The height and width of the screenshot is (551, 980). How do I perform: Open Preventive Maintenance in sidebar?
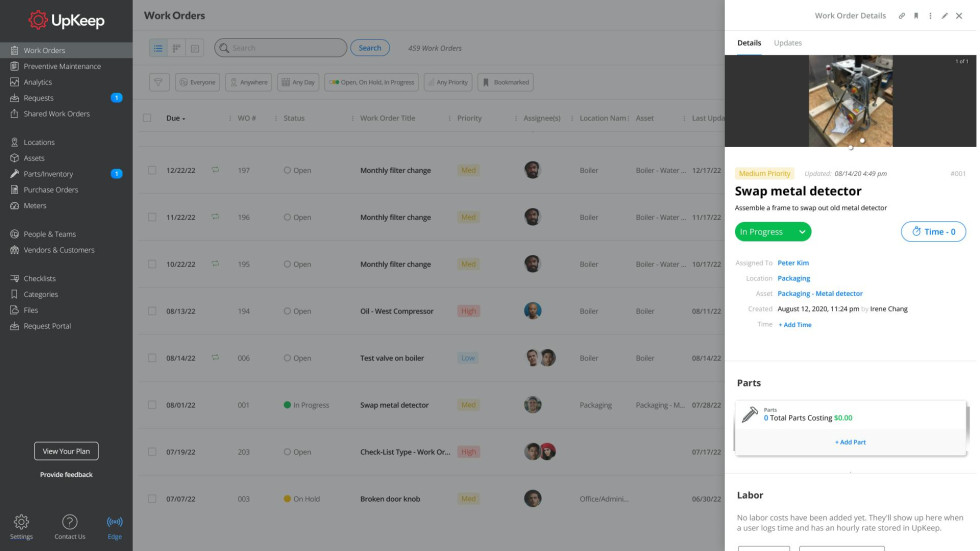[62, 66]
